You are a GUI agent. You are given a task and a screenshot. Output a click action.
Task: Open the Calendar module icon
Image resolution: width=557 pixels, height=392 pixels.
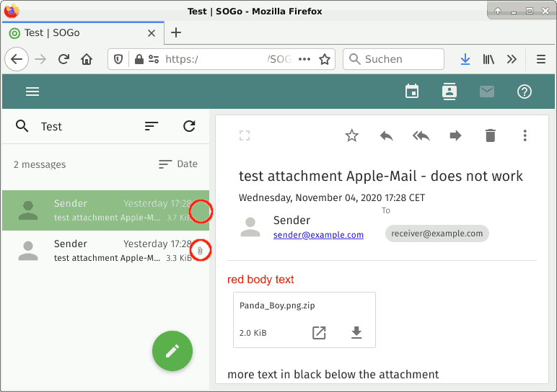[x=412, y=92]
